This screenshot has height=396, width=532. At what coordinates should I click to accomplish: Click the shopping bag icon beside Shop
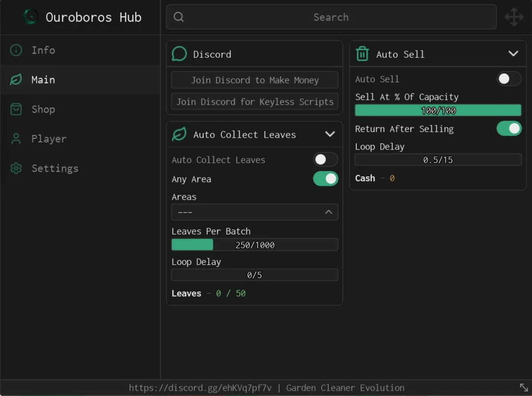tap(16, 109)
